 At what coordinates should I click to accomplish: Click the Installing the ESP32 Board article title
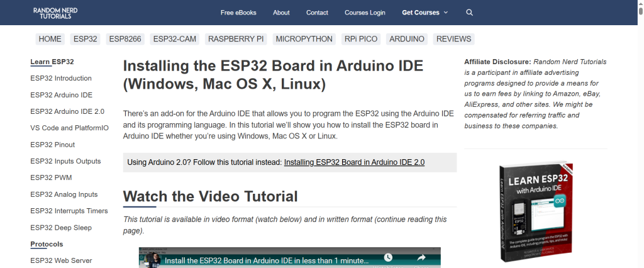tap(273, 75)
